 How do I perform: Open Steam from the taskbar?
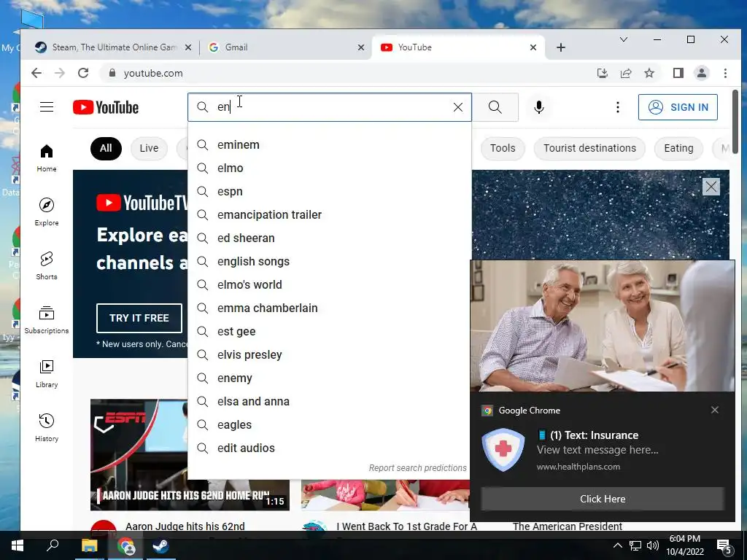161,545
